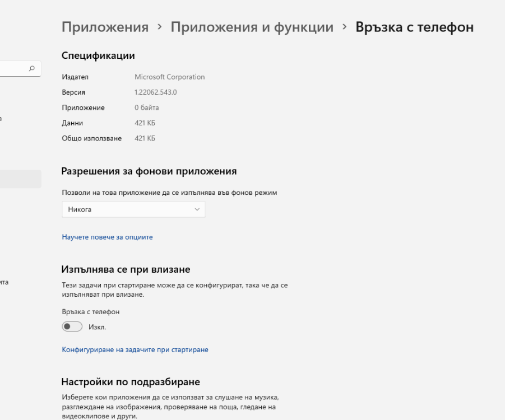
Task: Select version value 1.22062.543.0
Action: pos(156,92)
